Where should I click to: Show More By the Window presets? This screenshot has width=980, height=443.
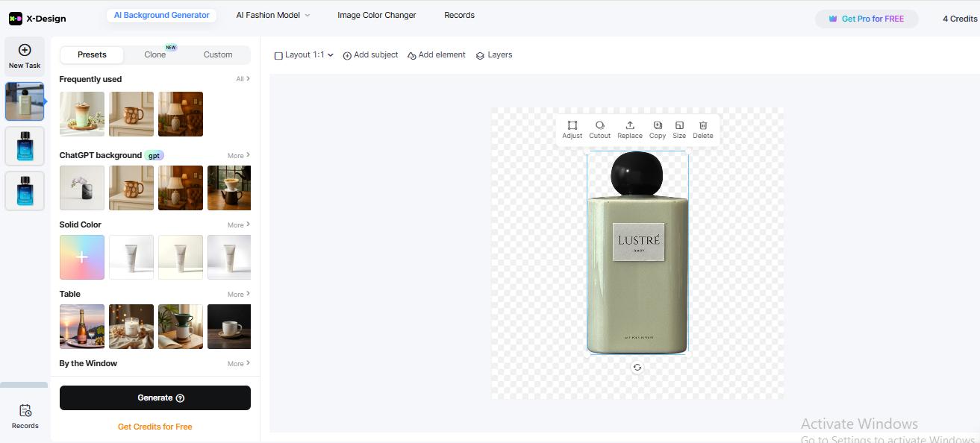click(239, 364)
